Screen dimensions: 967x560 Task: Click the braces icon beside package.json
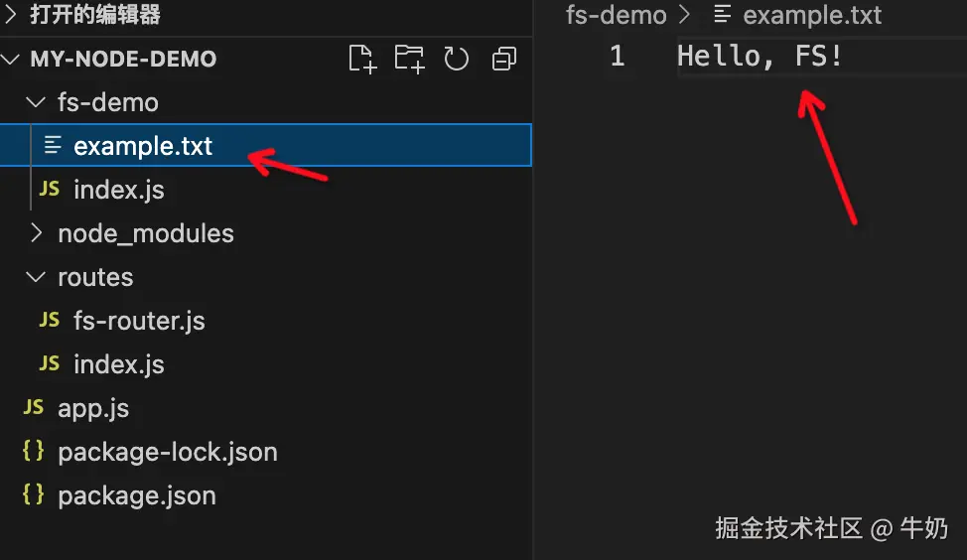click(x=33, y=494)
